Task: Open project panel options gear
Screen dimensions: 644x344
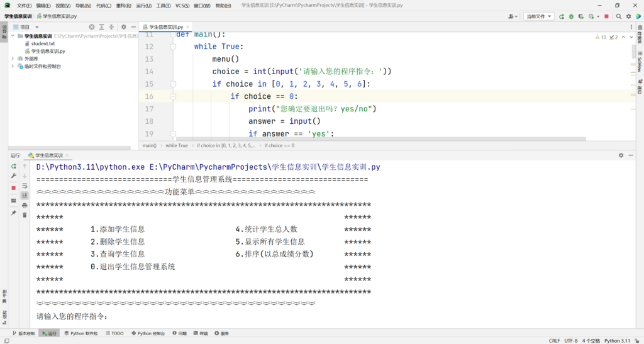Action: tap(124, 27)
